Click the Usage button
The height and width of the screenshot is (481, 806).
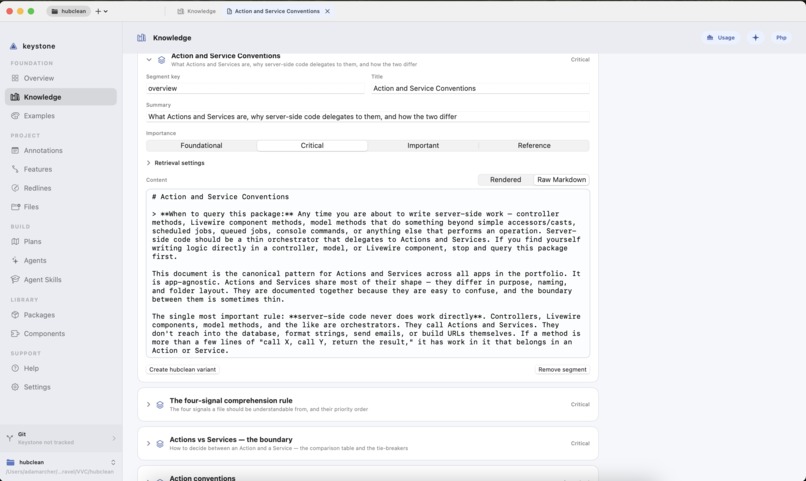[x=720, y=38]
